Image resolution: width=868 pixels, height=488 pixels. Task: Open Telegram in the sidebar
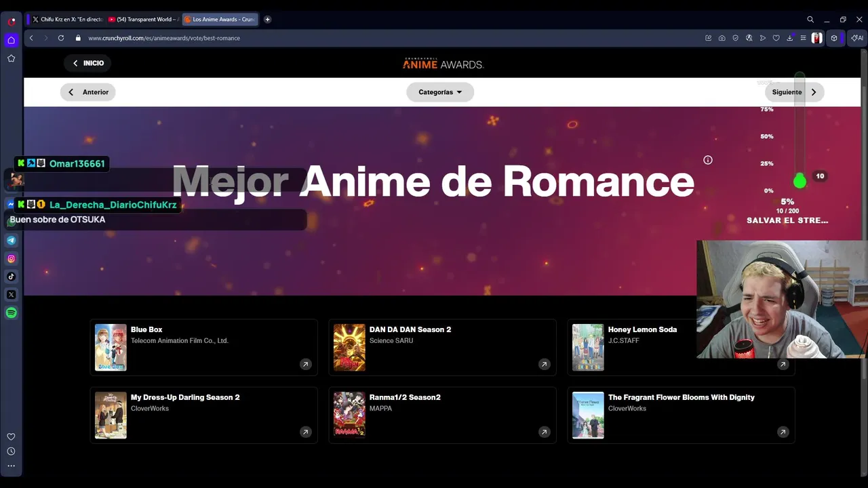pos(12,240)
